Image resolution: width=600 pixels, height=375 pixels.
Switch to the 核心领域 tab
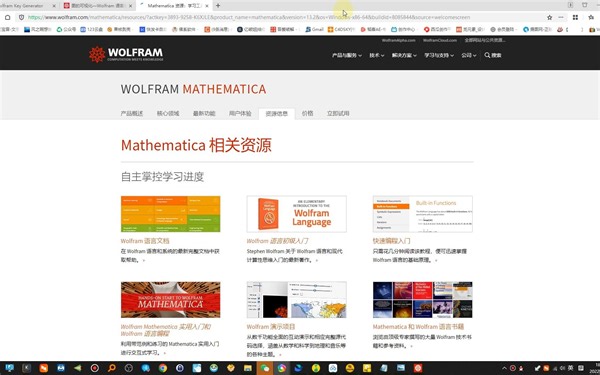coord(168,113)
